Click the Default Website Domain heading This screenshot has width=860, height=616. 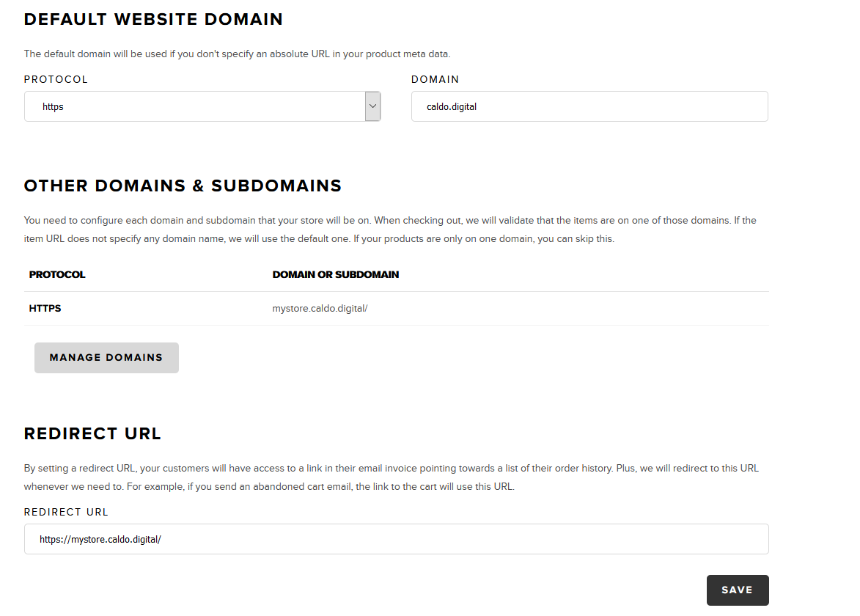[x=153, y=19]
